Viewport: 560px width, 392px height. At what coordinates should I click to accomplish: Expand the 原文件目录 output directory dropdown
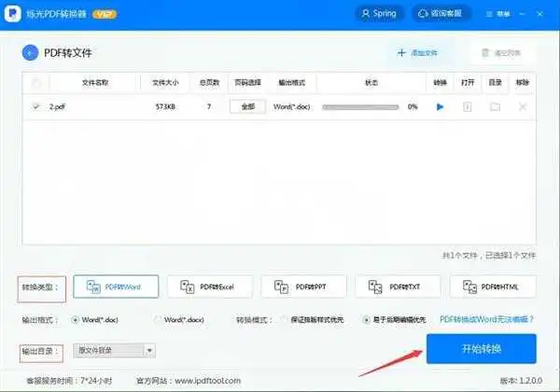pos(149,351)
